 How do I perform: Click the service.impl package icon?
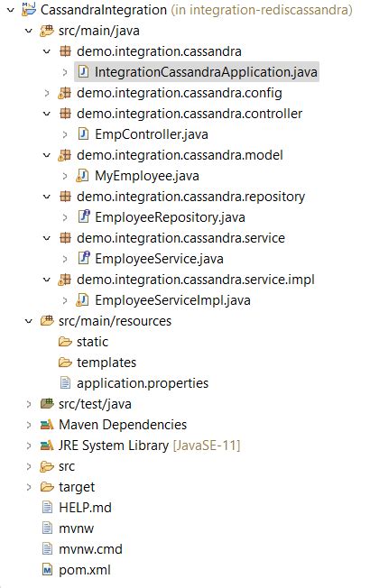[64, 280]
